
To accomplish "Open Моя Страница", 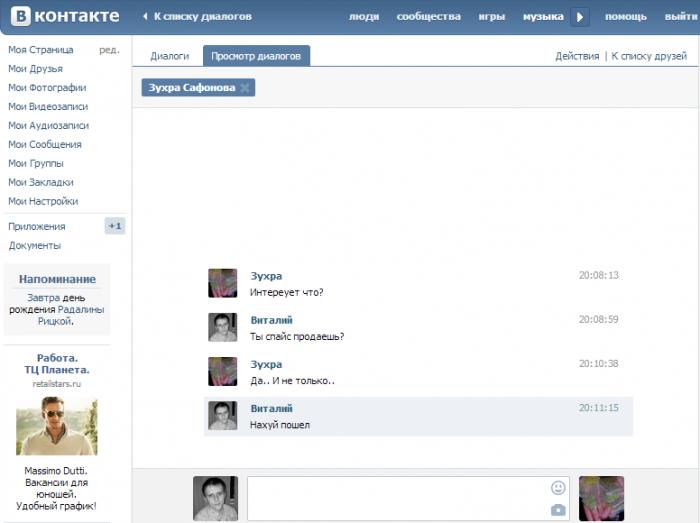I will 41,50.
